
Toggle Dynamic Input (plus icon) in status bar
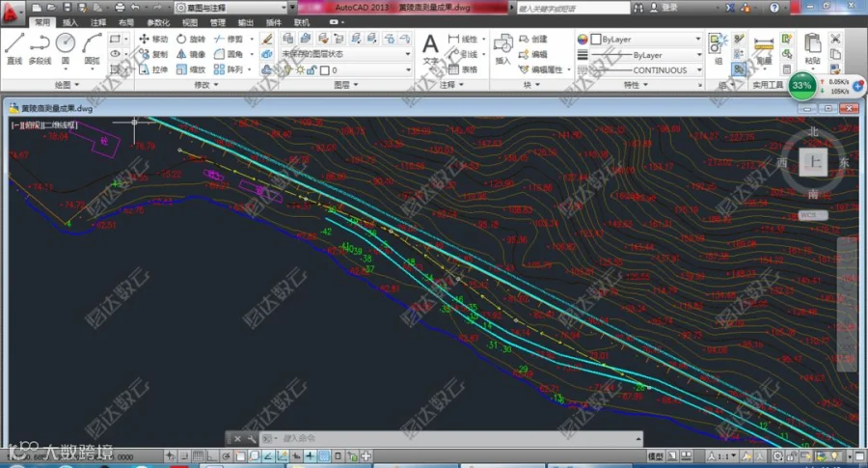tap(296, 456)
